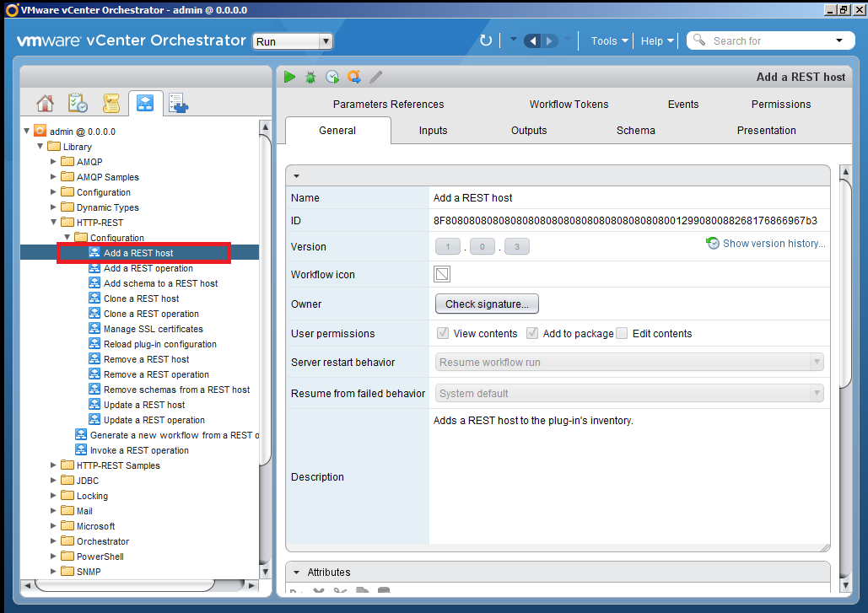Click the 'Invoke a REST operation' workflow icon
This screenshot has height=613, width=868.
(81, 449)
